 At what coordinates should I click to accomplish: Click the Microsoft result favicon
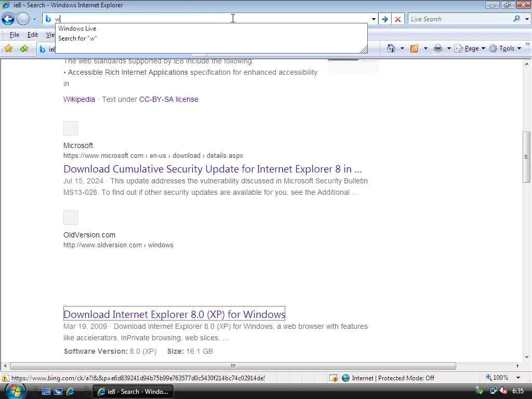coord(71,128)
